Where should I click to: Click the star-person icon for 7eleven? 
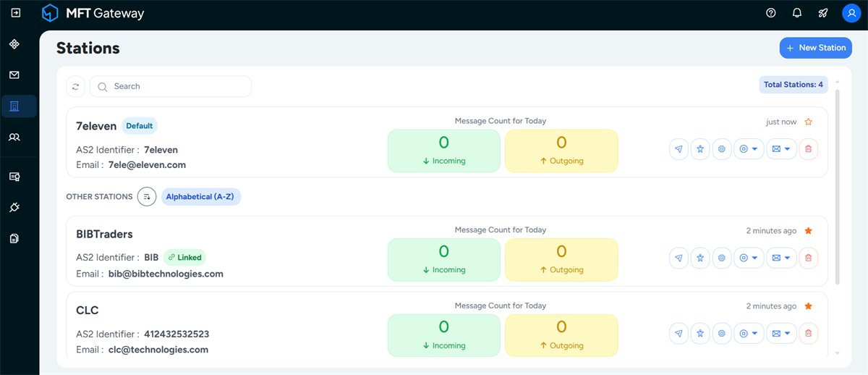(700, 149)
